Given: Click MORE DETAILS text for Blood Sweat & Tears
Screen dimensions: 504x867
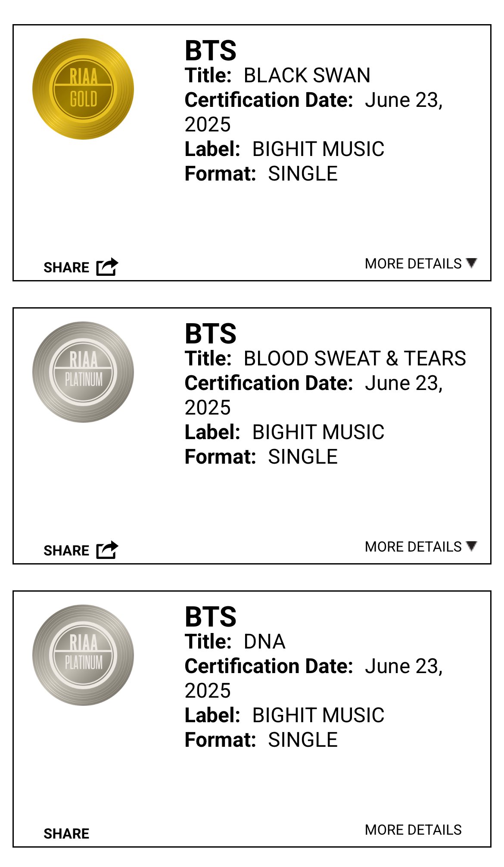Looking at the screenshot, I should [x=413, y=546].
